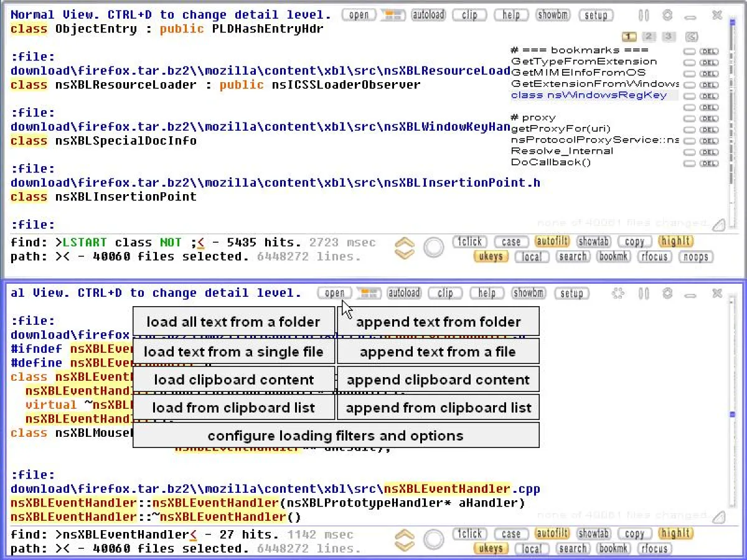Click the screen icon next to the open button

[x=393, y=15]
